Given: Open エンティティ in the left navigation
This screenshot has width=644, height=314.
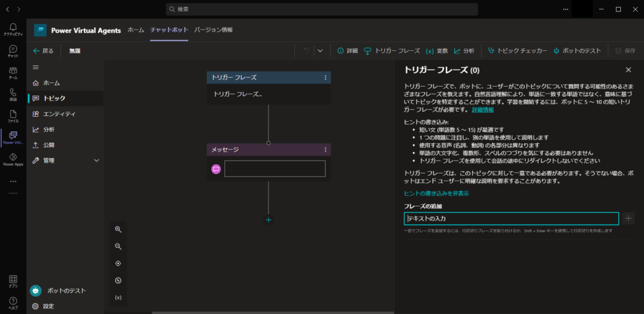Looking at the screenshot, I should click(65, 114).
